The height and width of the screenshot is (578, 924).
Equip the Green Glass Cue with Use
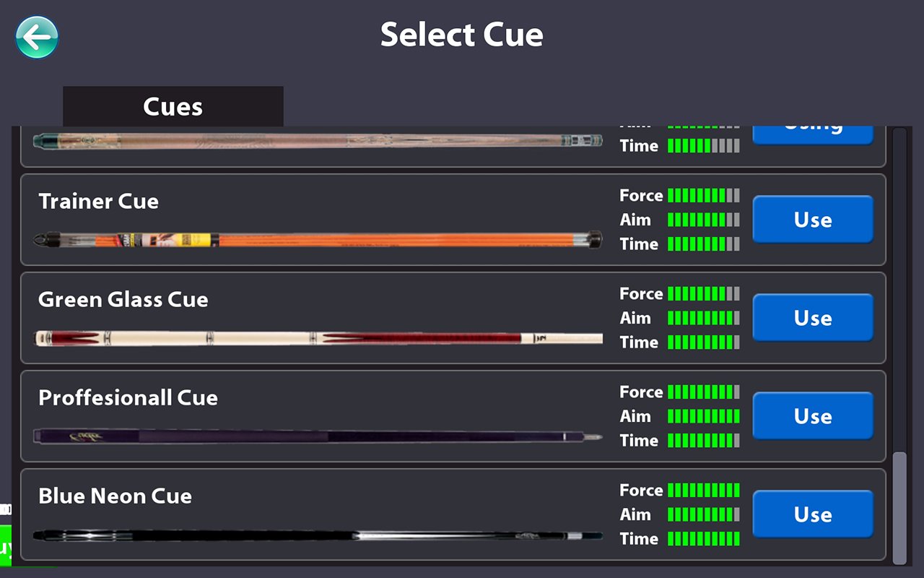(813, 318)
